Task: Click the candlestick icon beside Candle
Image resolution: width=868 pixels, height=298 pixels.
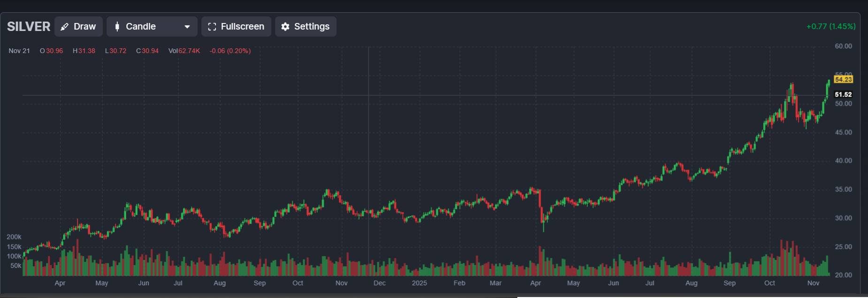Action: [117, 27]
